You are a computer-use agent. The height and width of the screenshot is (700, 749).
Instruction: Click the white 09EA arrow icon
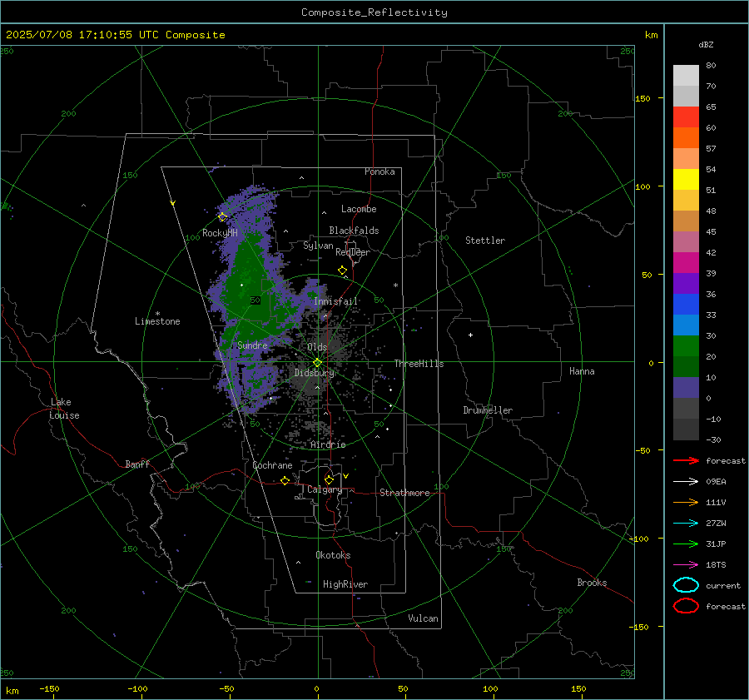point(686,482)
